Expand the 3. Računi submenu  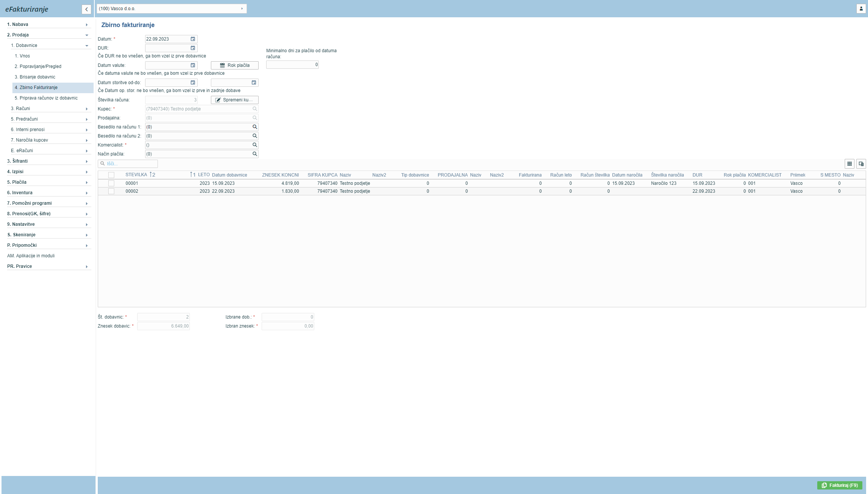[x=51, y=109]
